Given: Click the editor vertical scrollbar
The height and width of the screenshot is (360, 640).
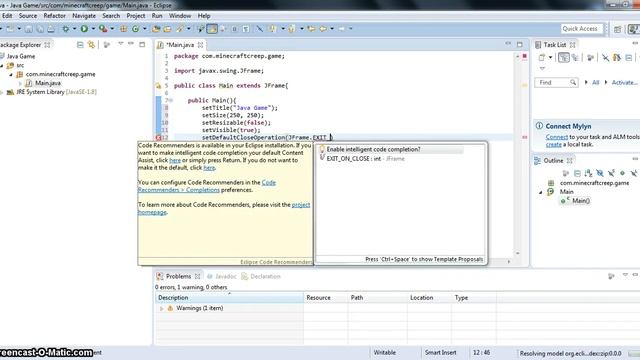Looking at the screenshot, I should click(518, 155).
